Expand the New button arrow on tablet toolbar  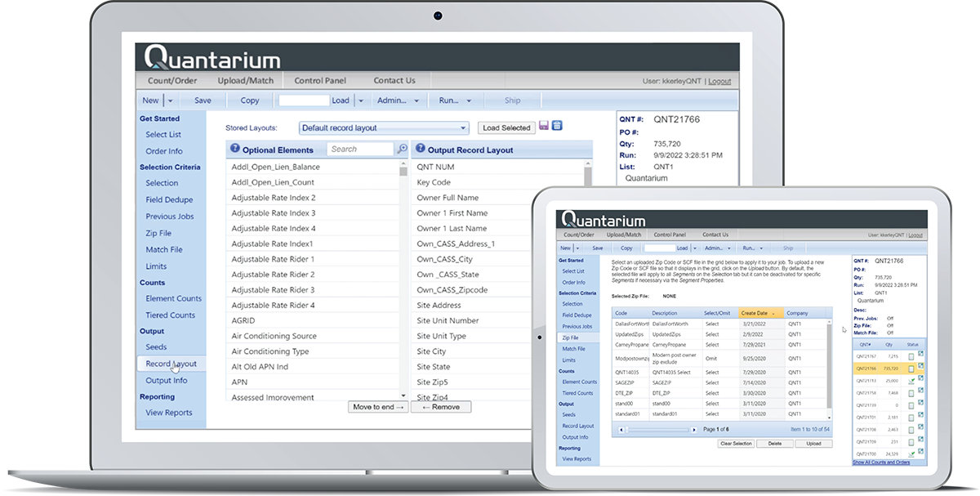click(577, 248)
